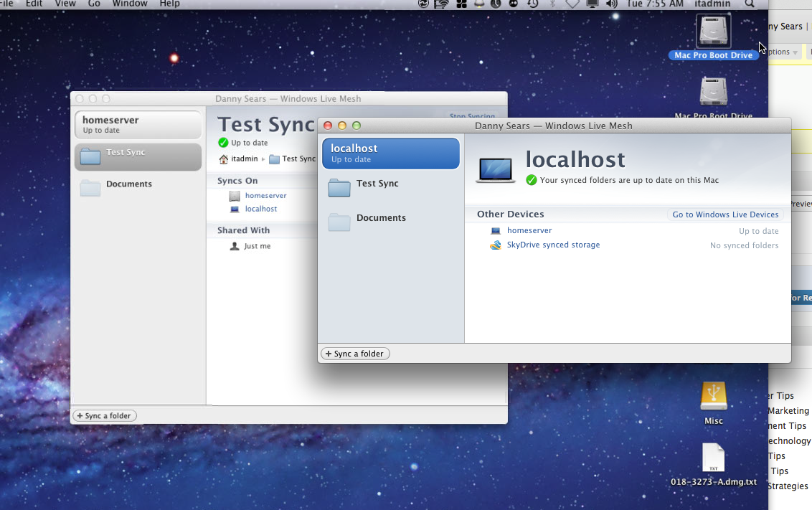Open the Window menu
This screenshot has width=812, height=510.
pos(130,4)
